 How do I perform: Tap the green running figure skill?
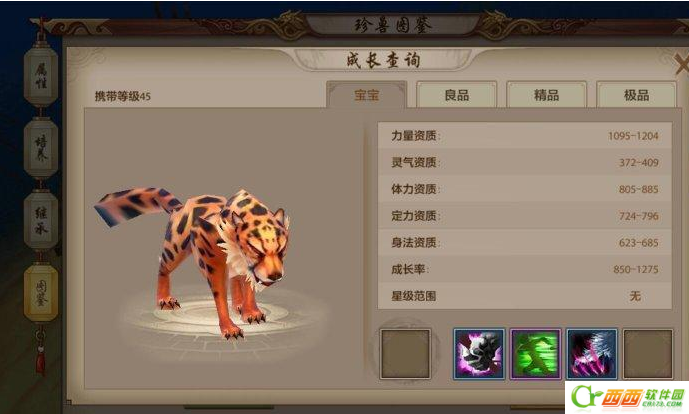536,354
